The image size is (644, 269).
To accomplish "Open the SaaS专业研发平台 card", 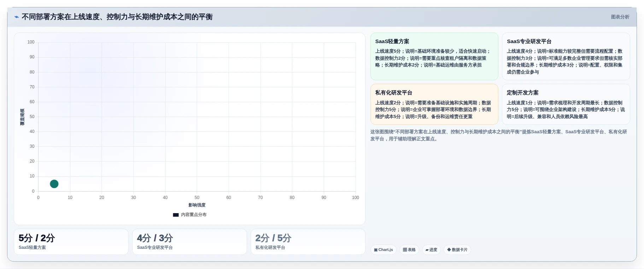I will (x=566, y=57).
